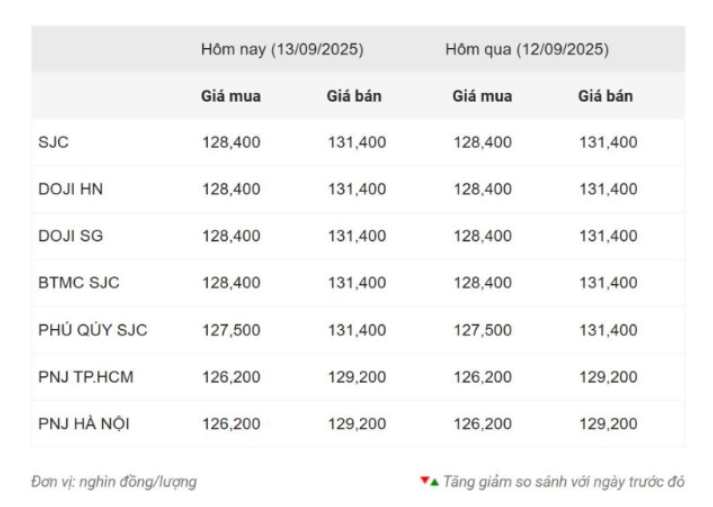The height and width of the screenshot is (507, 713).
Task: Click the red down-arrow legend icon
Action: [x=425, y=479]
